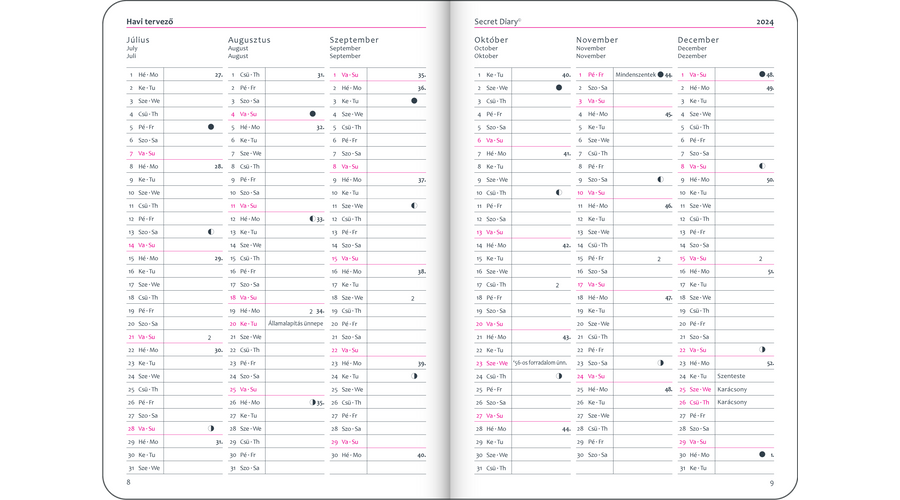This screenshot has height=500, width=900.
Task: Click the Államalapítás ünnepe holiday label
Action: click(294, 323)
